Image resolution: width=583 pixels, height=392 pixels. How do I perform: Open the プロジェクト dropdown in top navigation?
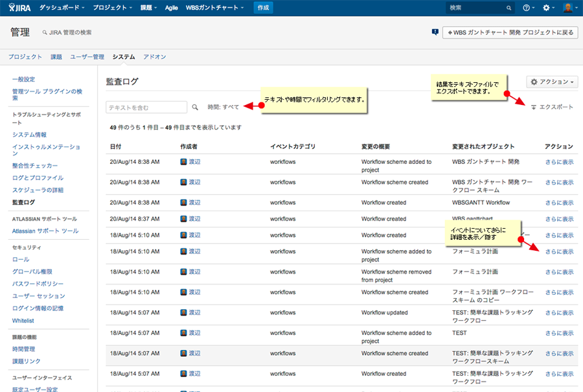coord(112,8)
